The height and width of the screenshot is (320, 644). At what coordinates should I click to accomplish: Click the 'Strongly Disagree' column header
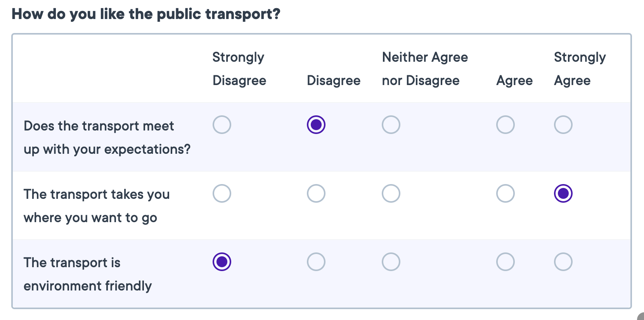point(239,69)
